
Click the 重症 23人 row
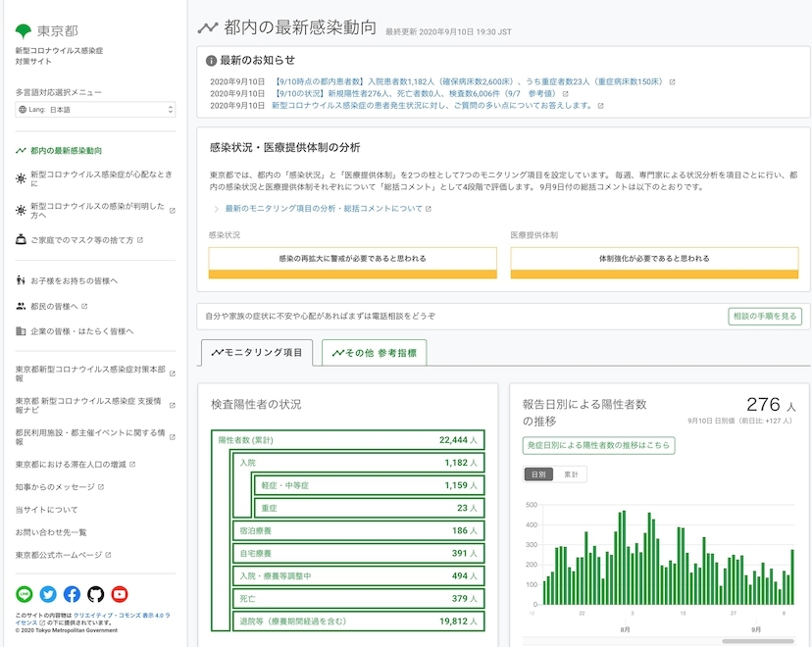tap(370, 508)
